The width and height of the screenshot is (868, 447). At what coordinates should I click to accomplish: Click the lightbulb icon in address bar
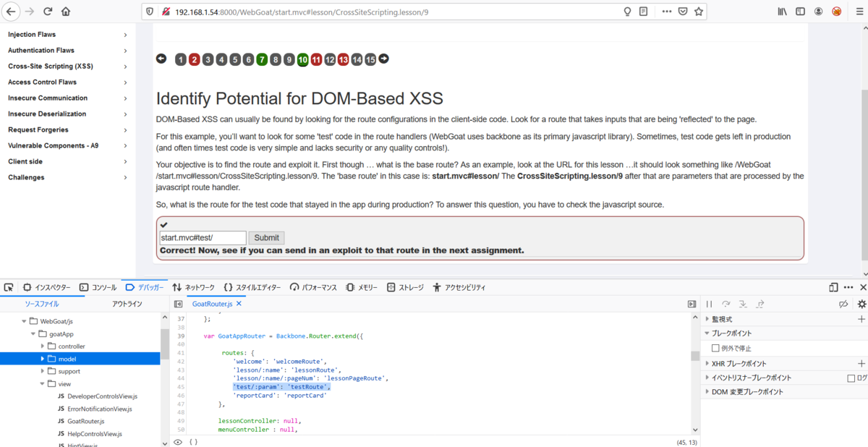(627, 12)
